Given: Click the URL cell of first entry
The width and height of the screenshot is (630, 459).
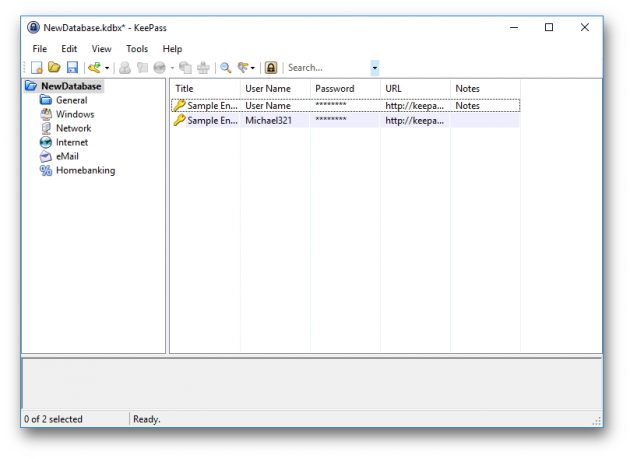Looking at the screenshot, I should (x=415, y=106).
